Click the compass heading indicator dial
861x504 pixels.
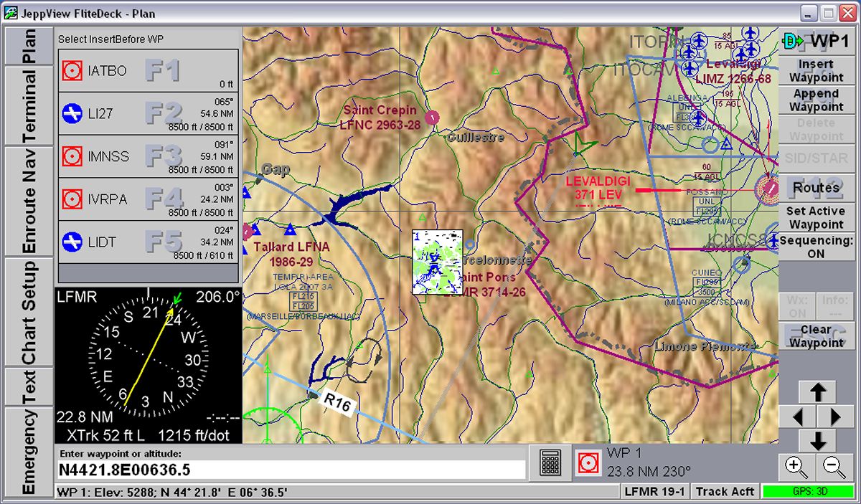click(148, 356)
